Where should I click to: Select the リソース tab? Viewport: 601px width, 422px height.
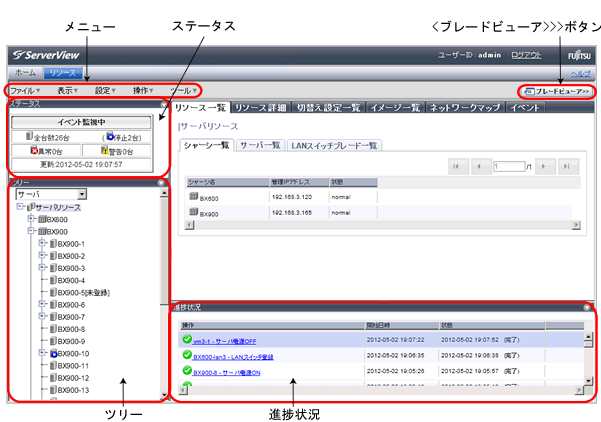[62, 72]
